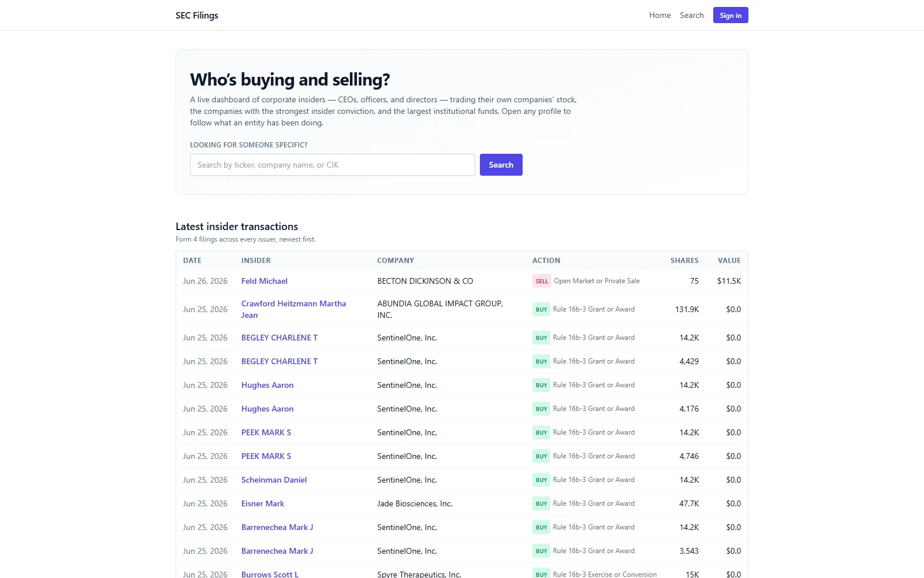The width and height of the screenshot is (924, 578).
Task: Select ABUNDIA GLOBAL IMPACT GROUP, INC. cell
Action: (x=440, y=309)
